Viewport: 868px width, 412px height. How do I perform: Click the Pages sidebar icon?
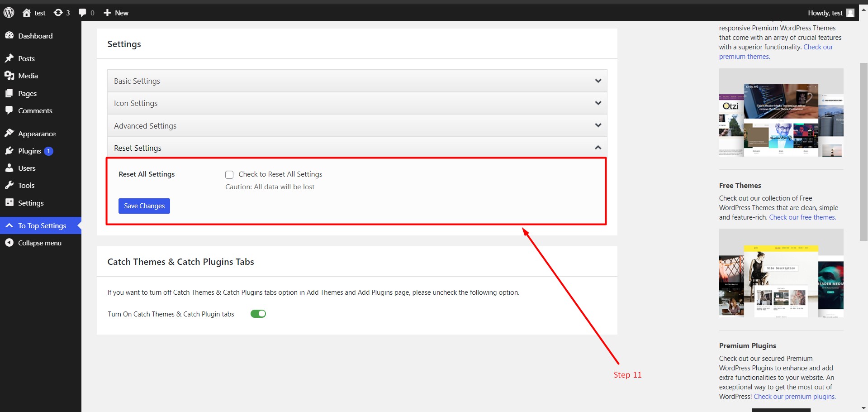(9, 93)
